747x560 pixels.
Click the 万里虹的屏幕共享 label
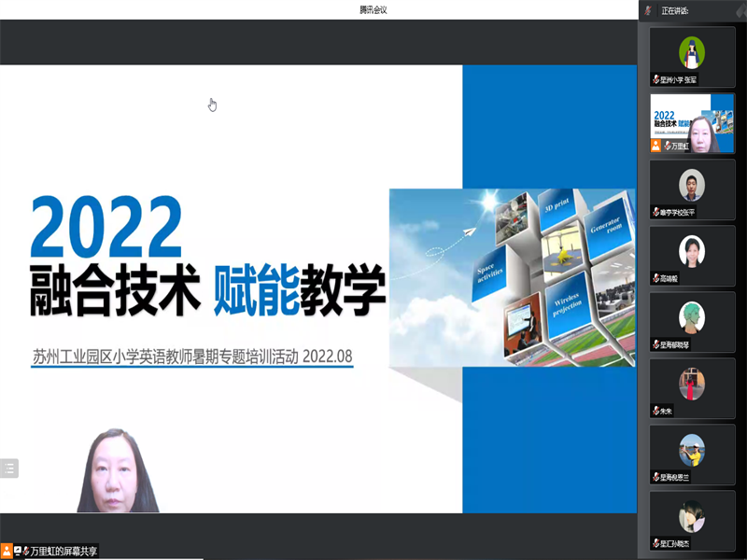point(63,551)
